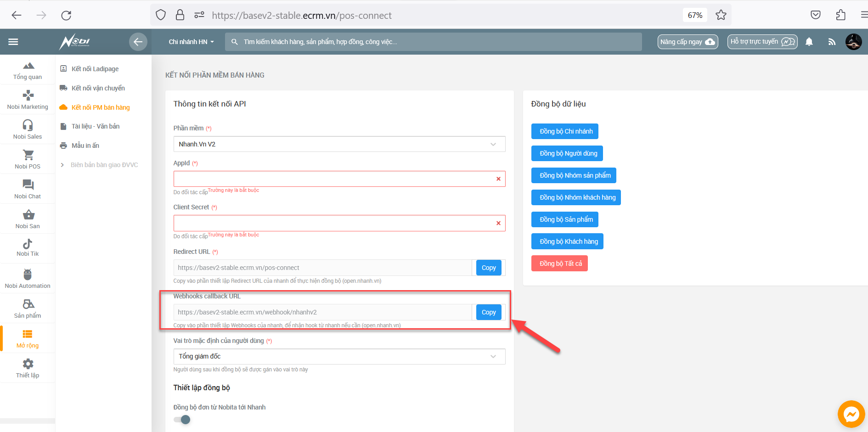Open Nobi POS shopping cart icon
868x432 pixels.
tap(28, 155)
